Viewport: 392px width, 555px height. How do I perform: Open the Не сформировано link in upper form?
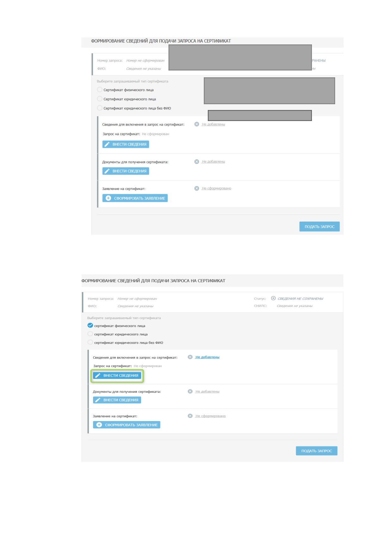pyautogui.click(x=216, y=188)
